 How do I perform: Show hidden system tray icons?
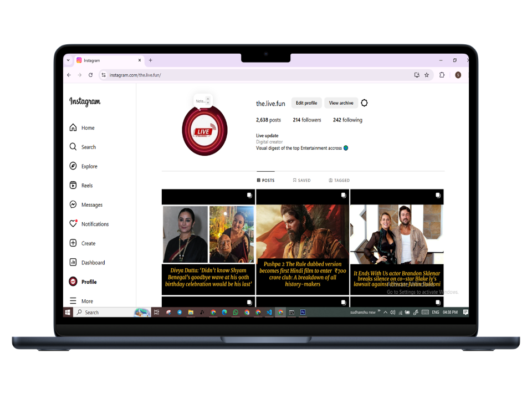pos(385,313)
